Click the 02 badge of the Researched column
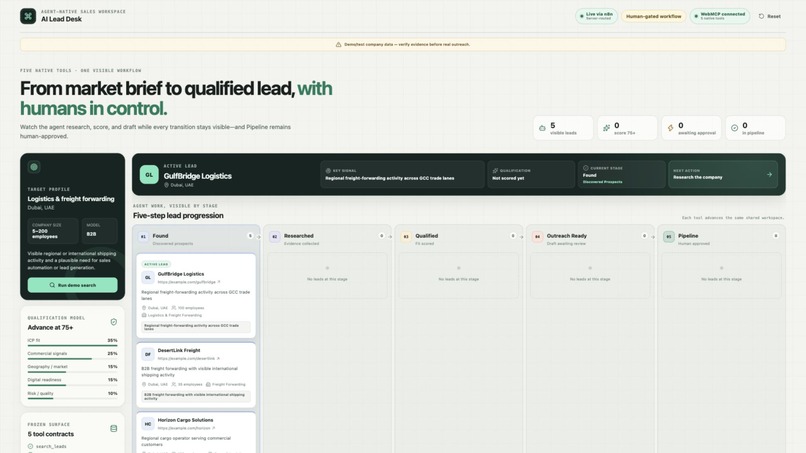Viewport: 806px width, 453px height. click(274, 237)
